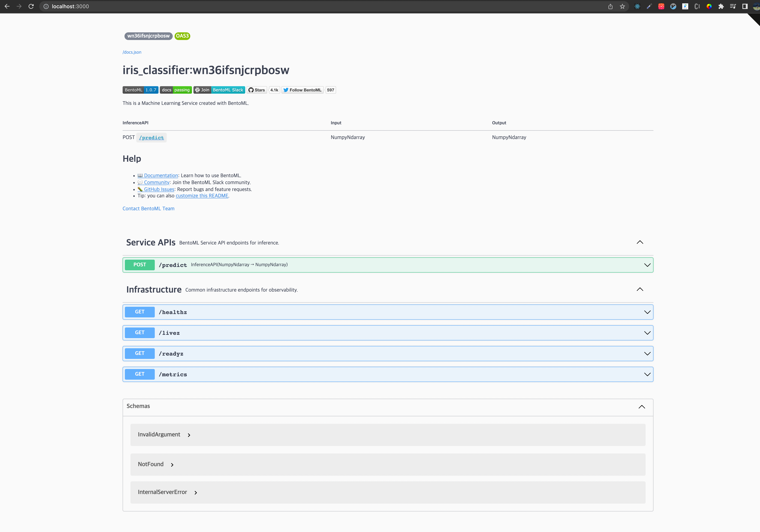The height and width of the screenshot is (532, 760).
Task: Bookmark this page with the star
Action: [x=622, y=6]
